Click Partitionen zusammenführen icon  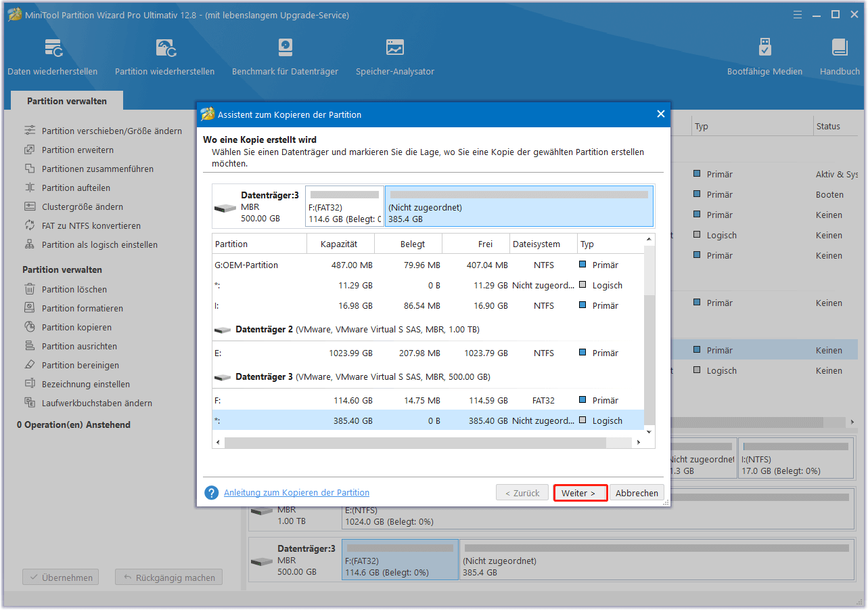pos(30,169)
